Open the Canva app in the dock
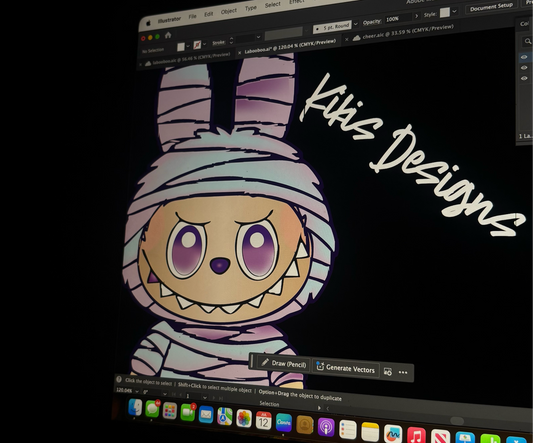Image resolution: width=533 pixels, height=443 pixels. coord(283,423)
